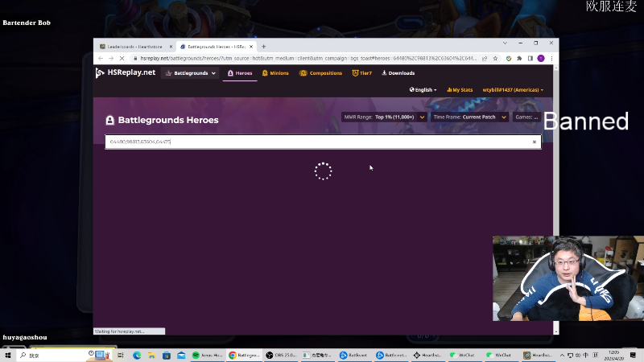Open File Explorer from the taskbar
Image resolution: width=644 pixels, height=362 pixels.
tap(151, 355)
